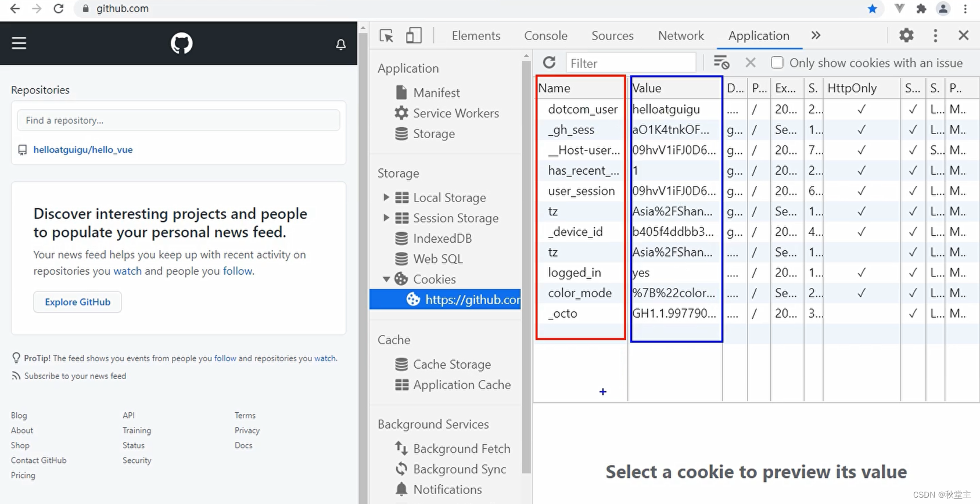Open GitHub notifications bell
Screen dimensions: 980x504
[341, 44]
